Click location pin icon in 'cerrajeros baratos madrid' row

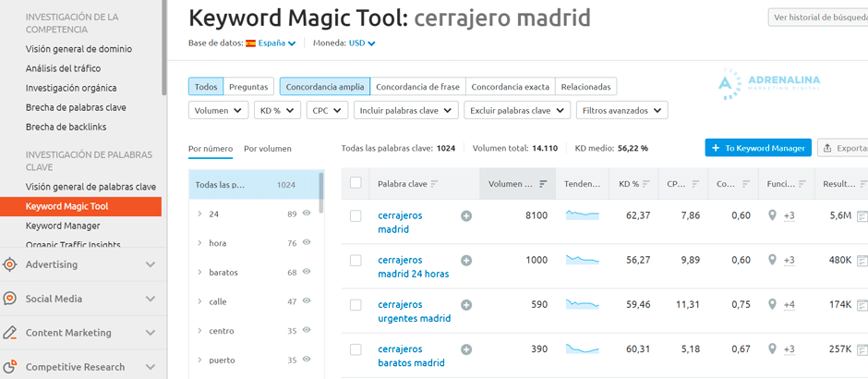pyautogui.click(x=772, y=349)
